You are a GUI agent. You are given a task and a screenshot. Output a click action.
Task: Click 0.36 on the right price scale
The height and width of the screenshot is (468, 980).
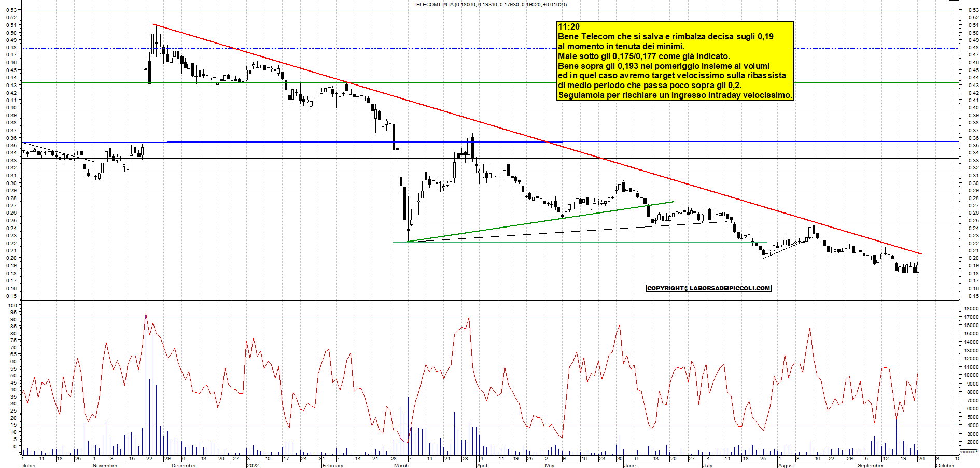click(973, 138)
